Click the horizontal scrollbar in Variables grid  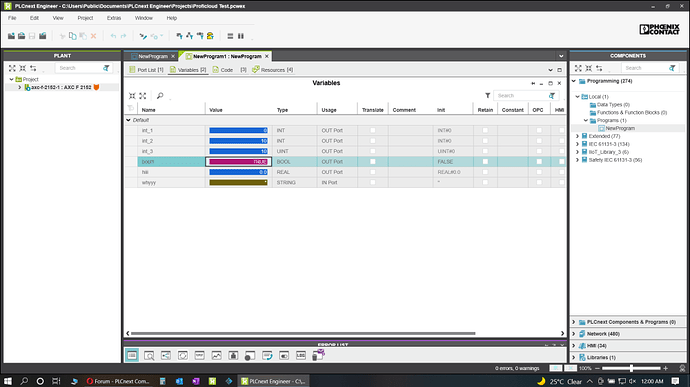click(x=303, y=333)
